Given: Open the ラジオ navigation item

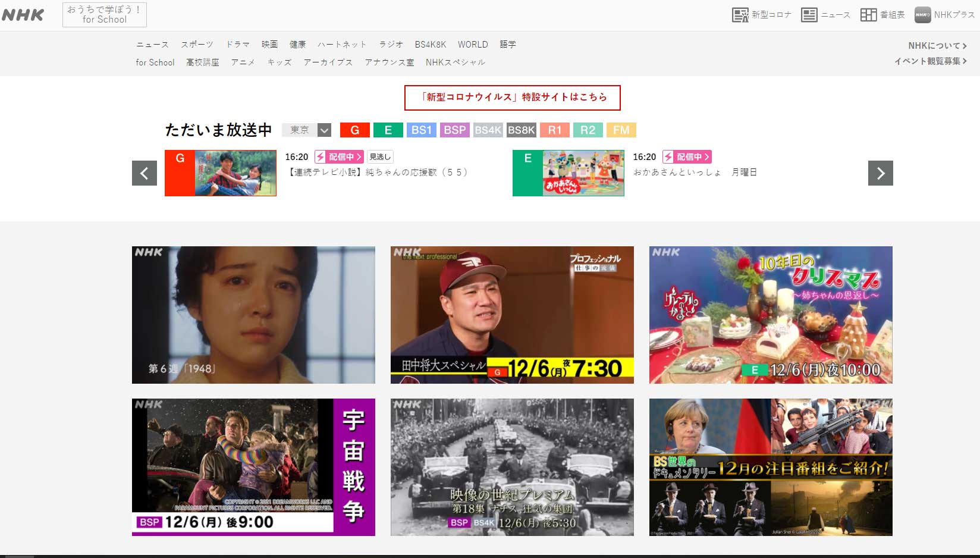Looking at the screenshot, I should pyautogui.click(x=391, y=45).
